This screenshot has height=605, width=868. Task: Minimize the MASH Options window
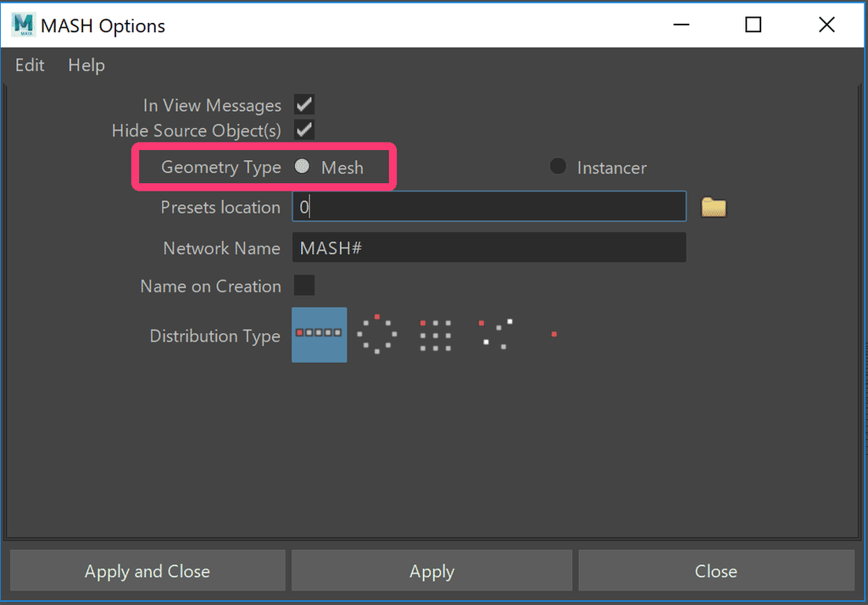[x=682, y=25]
